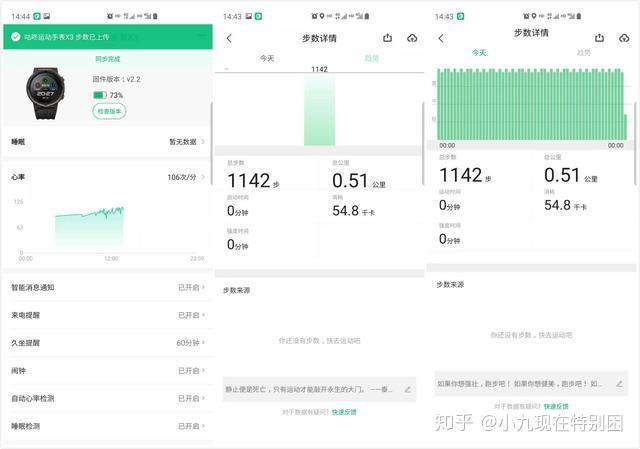Screen dimensions: 640x449
Task: Tap back arrow in middle step details screen
Action: point(229,39)
